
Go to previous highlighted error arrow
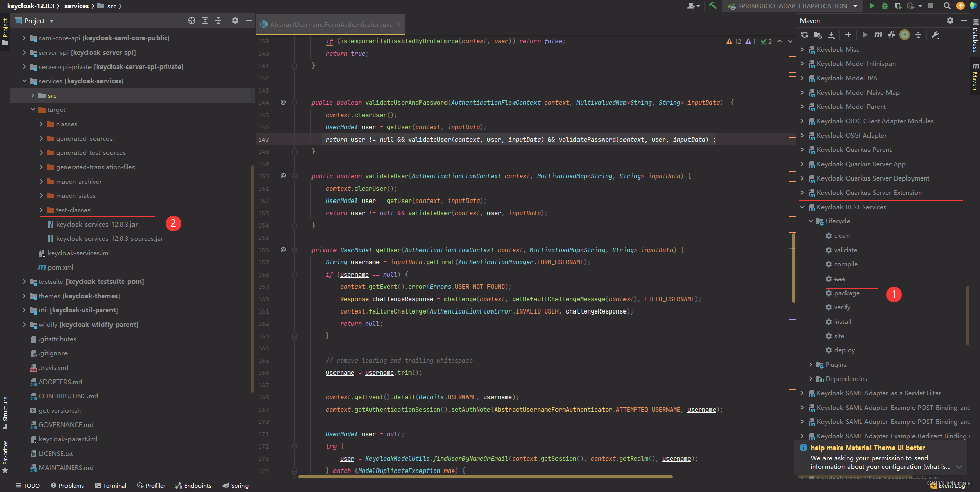[x=779, y=41]
